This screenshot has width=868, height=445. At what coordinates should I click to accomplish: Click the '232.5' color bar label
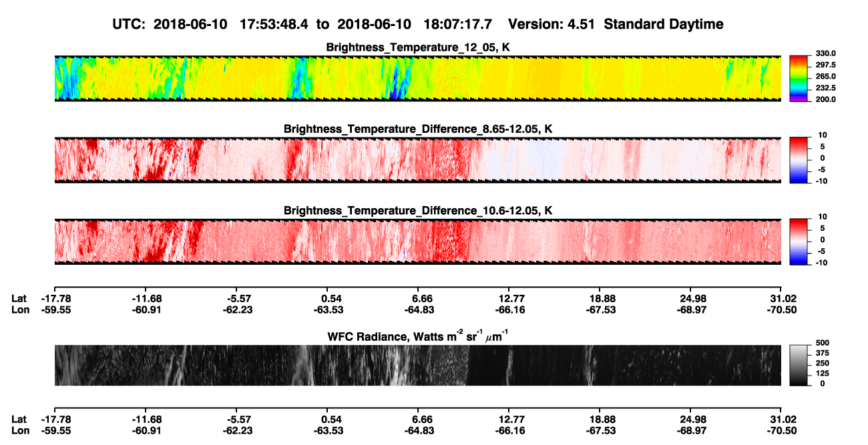click(x=826, y=87)
